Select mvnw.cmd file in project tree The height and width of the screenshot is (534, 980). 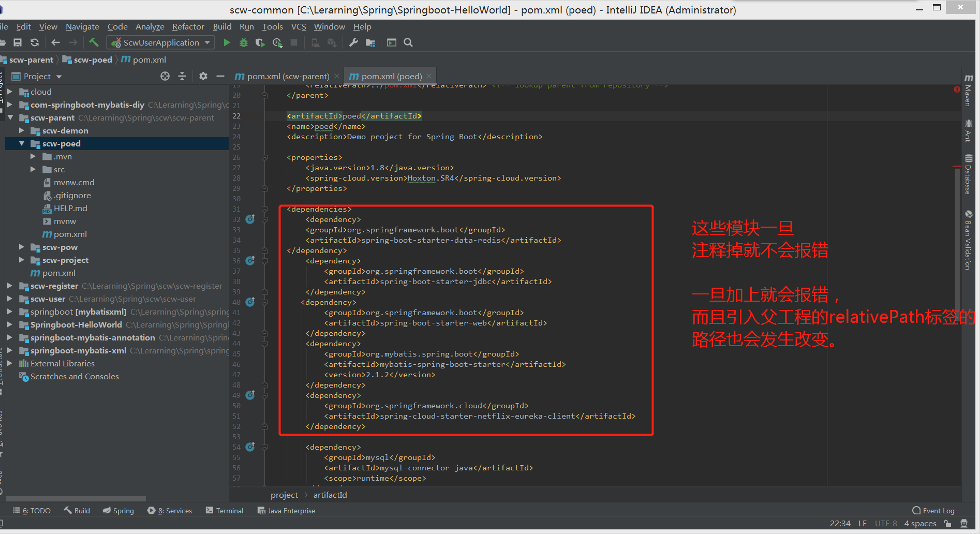74,182
